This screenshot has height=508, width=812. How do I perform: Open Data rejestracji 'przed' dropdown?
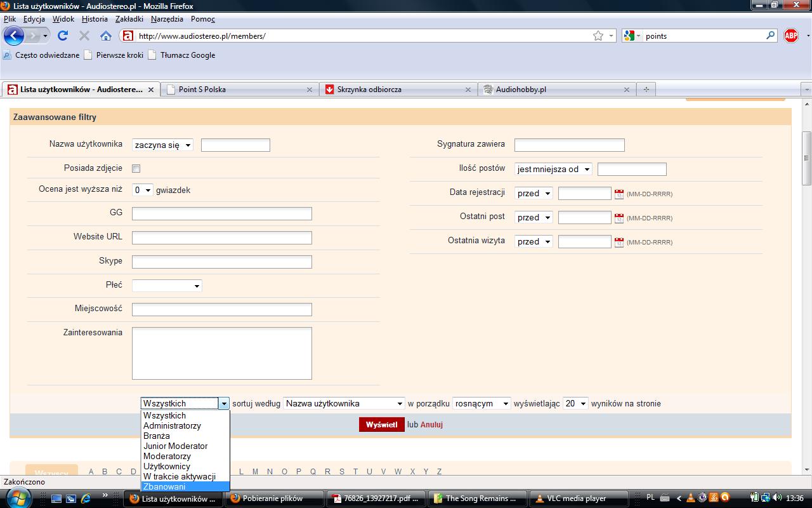click(534, 193)
